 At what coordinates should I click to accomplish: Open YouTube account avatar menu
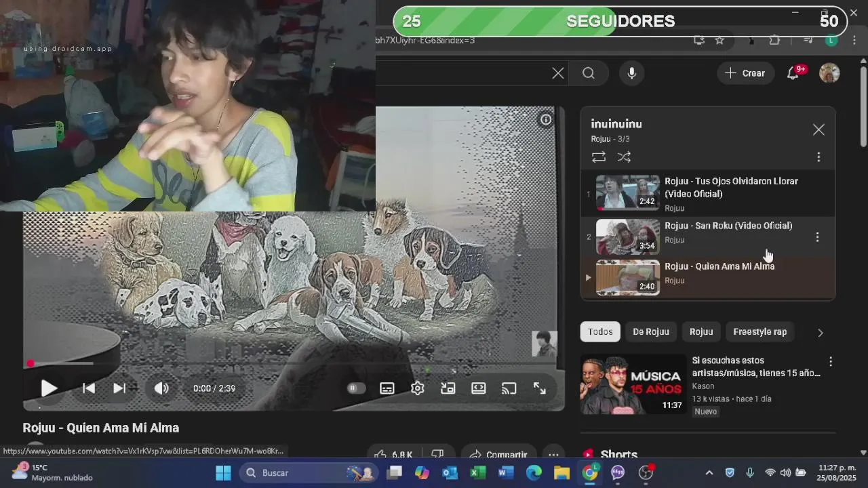click(x=829, y=73)
